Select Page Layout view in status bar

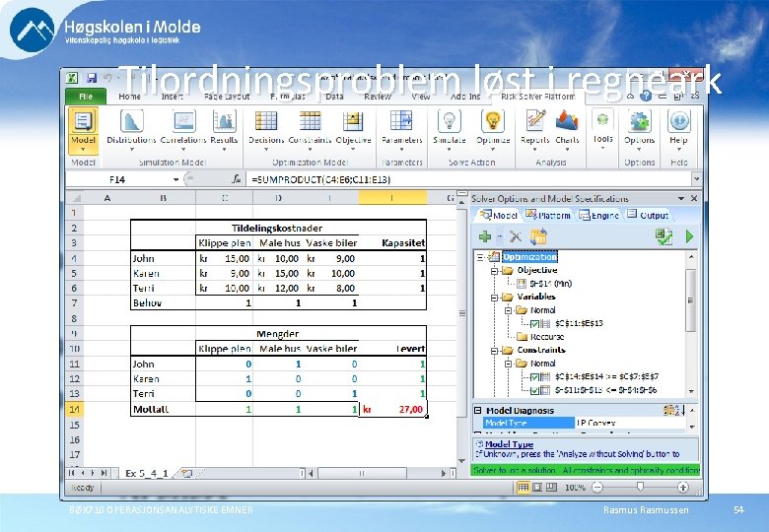(x=537, y=488)
